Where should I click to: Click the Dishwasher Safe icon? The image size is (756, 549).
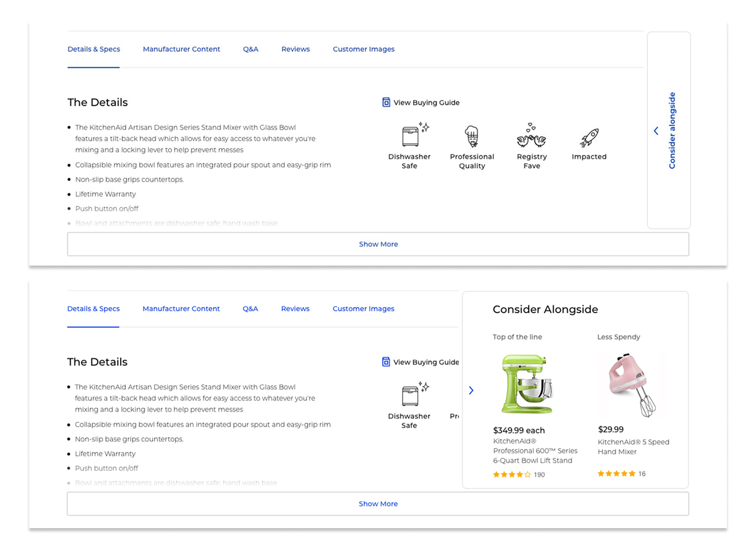coord(409,134)
